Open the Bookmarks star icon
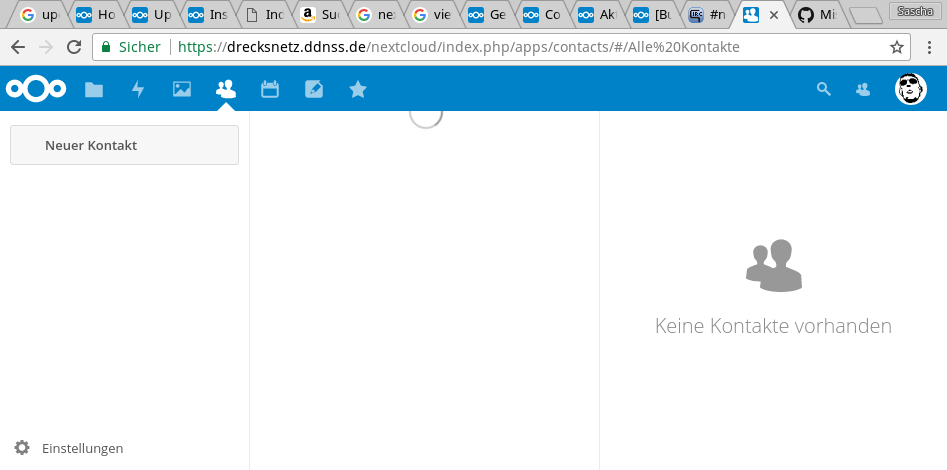 coord(358,90)
